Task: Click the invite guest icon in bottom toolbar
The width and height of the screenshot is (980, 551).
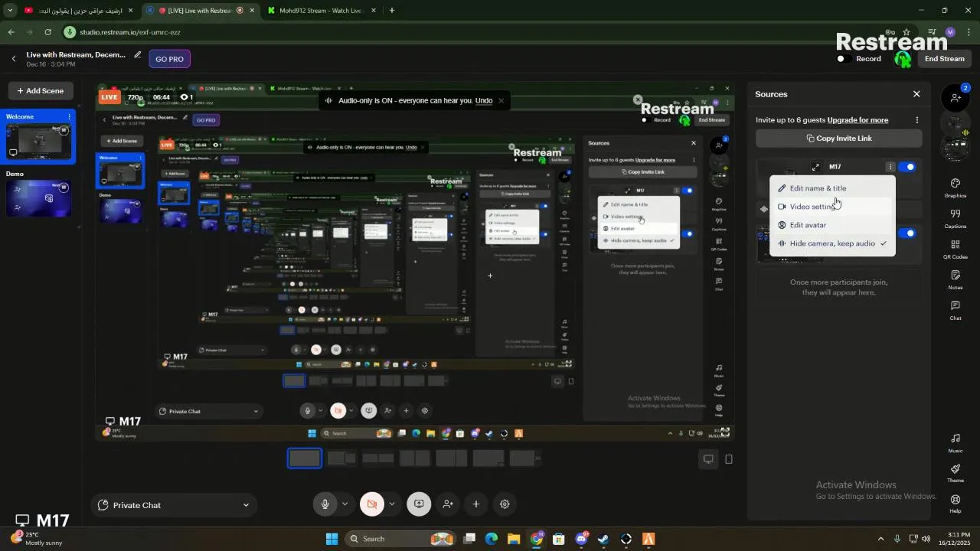Action: [x=448, y=504]
